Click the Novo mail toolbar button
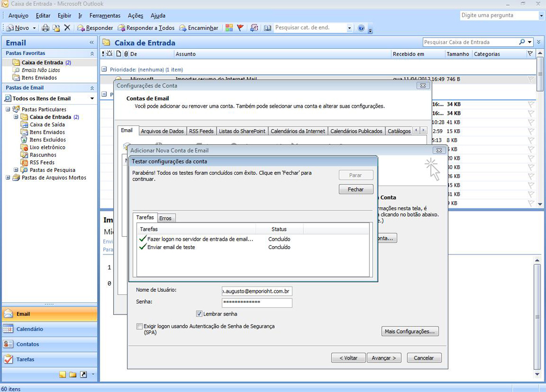546x392 pixels. point(18,28)
